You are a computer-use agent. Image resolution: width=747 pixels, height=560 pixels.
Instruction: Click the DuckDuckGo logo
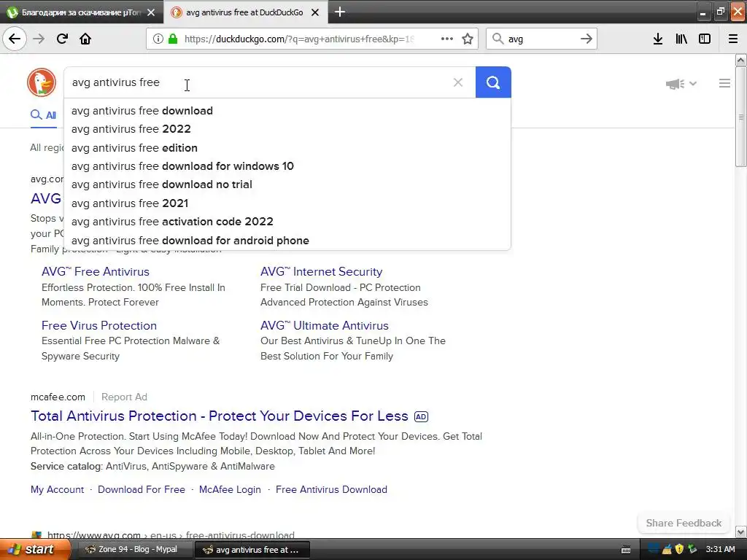(x=42, y=82)
